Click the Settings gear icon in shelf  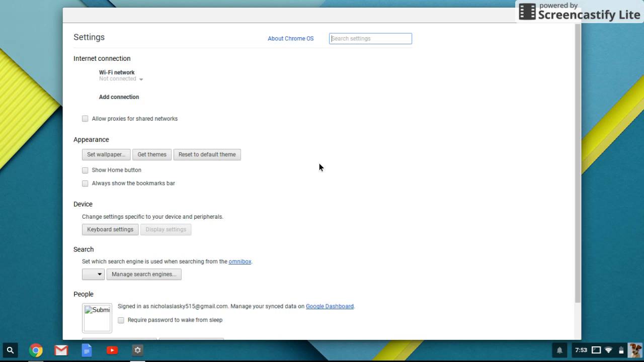point(138,350)
